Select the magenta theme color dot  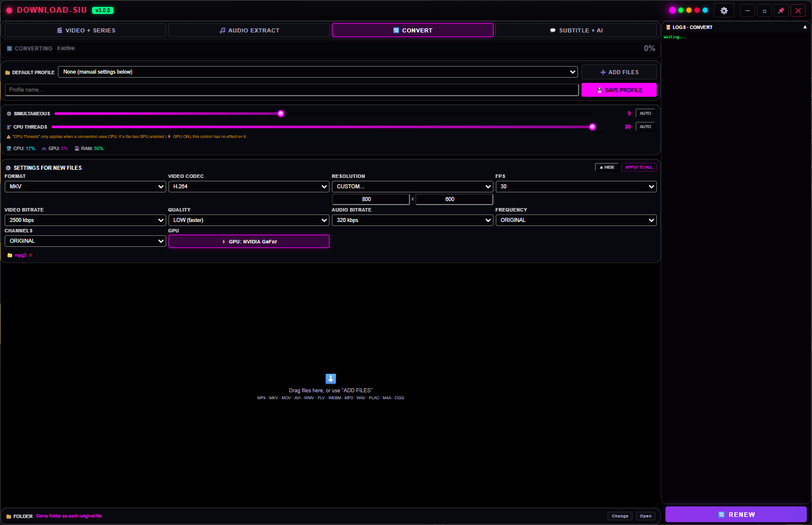(x=672, y=10)
